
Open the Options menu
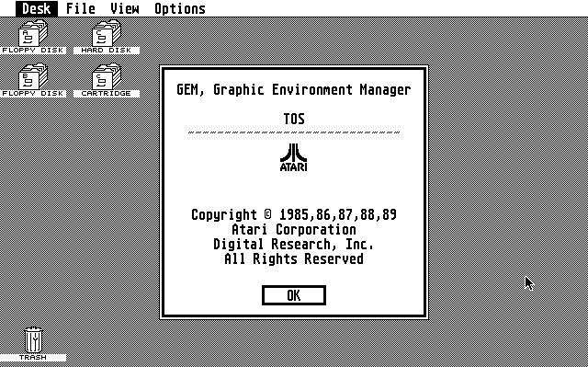(x=180, y=8)
